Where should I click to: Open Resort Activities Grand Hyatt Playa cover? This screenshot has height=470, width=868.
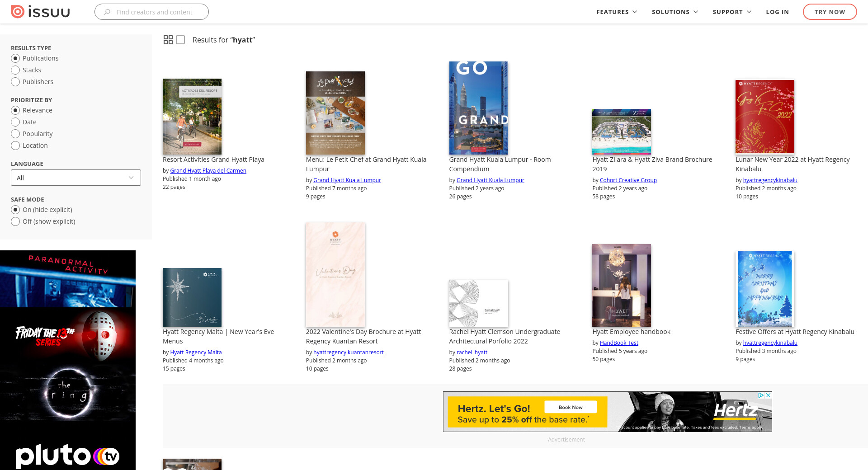(192, 117)
